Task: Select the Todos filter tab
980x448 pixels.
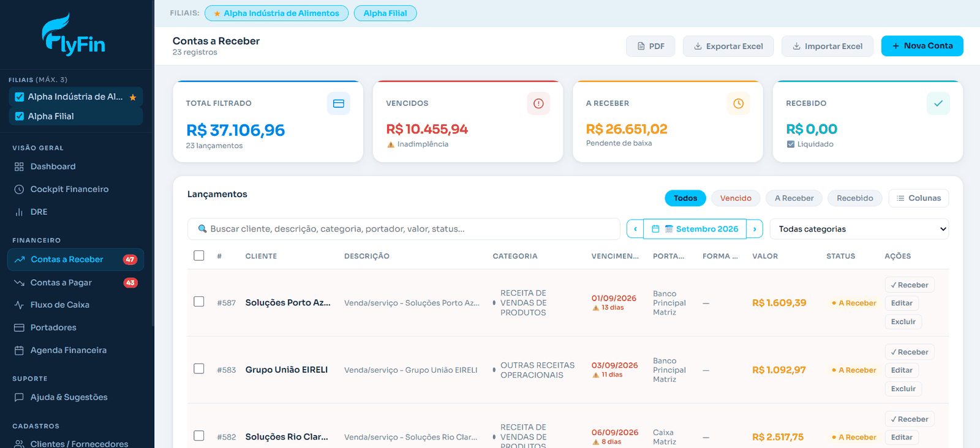Action: point(685,198)
